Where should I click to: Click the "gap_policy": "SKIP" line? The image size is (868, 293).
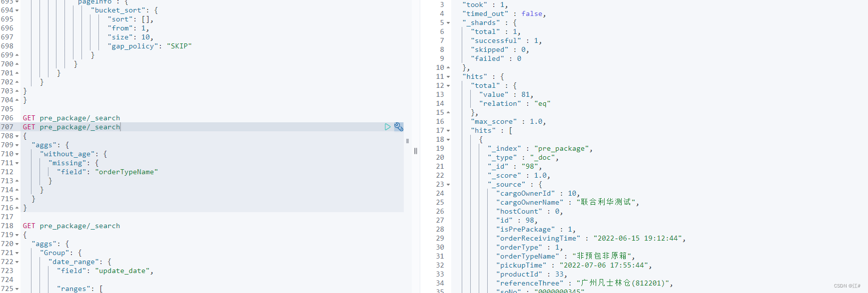click(x=149, y=46)
